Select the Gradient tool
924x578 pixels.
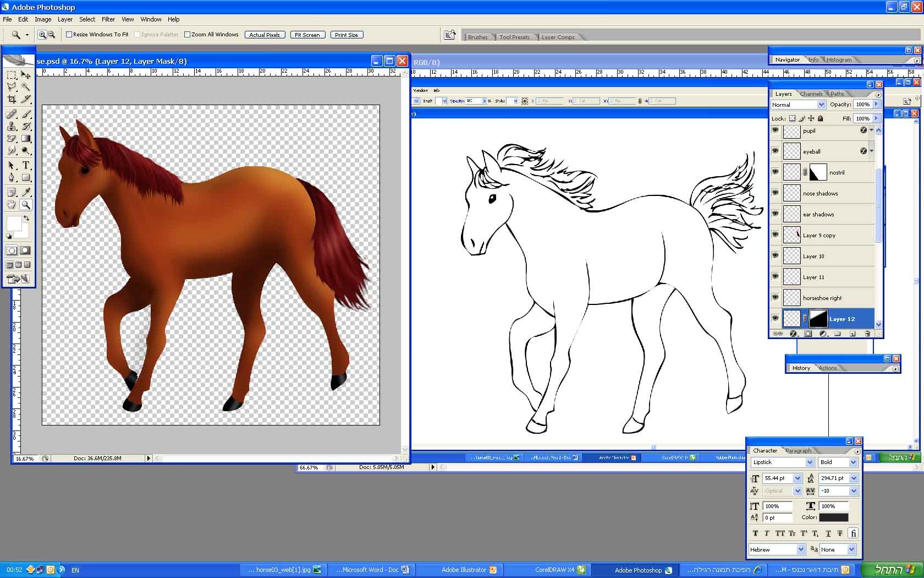click(26, 139)
